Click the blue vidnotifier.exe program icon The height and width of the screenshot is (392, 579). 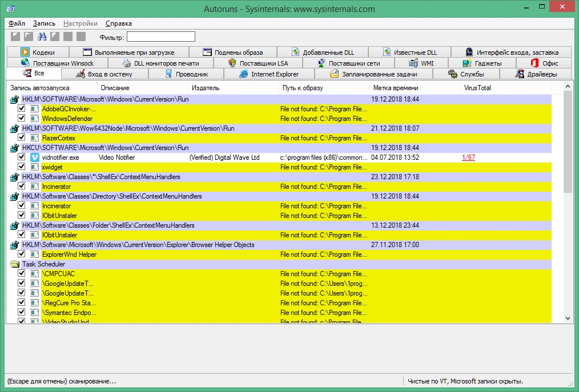pos(34,157)
